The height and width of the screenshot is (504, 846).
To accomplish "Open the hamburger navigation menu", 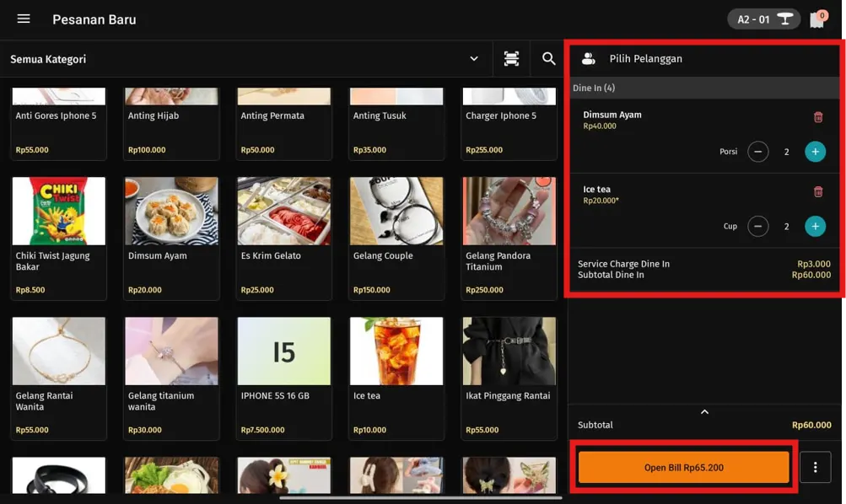I will [x=24, y=19].
